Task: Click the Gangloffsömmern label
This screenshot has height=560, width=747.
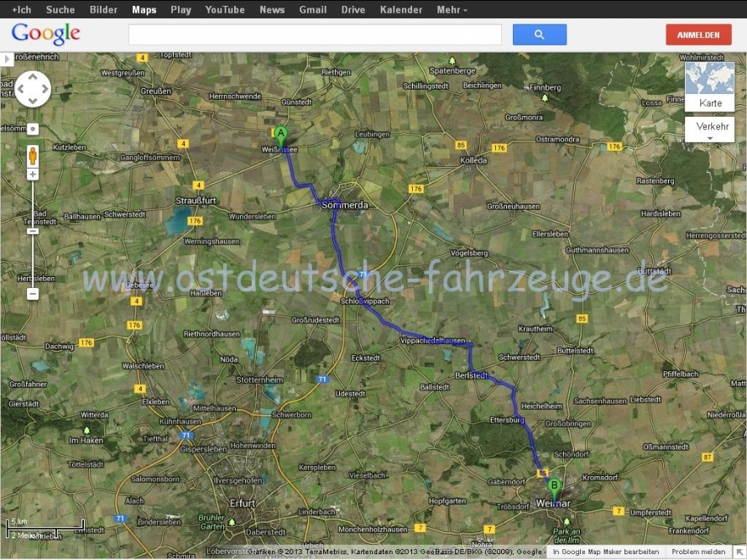Action: tap(150, 158)
